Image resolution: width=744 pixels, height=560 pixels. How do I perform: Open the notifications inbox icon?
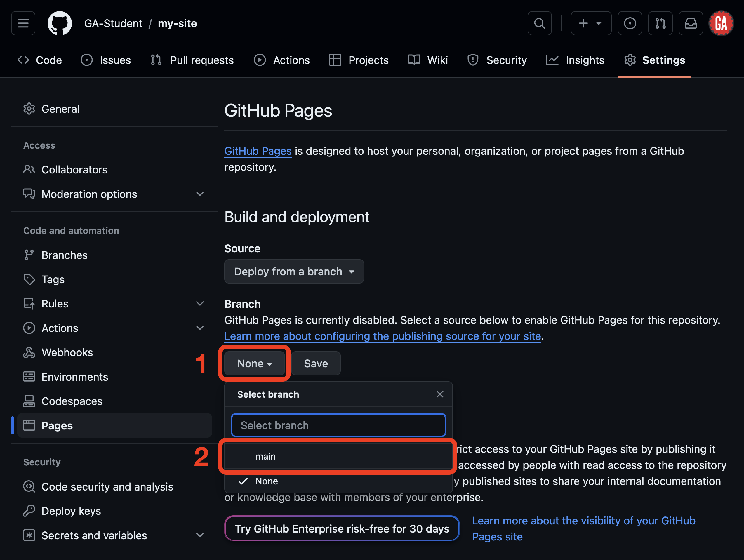click(x=690, y=23)
